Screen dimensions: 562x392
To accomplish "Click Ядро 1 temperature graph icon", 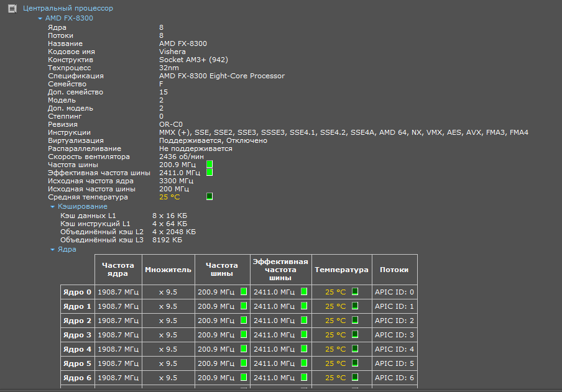I will tap(355, 306).
